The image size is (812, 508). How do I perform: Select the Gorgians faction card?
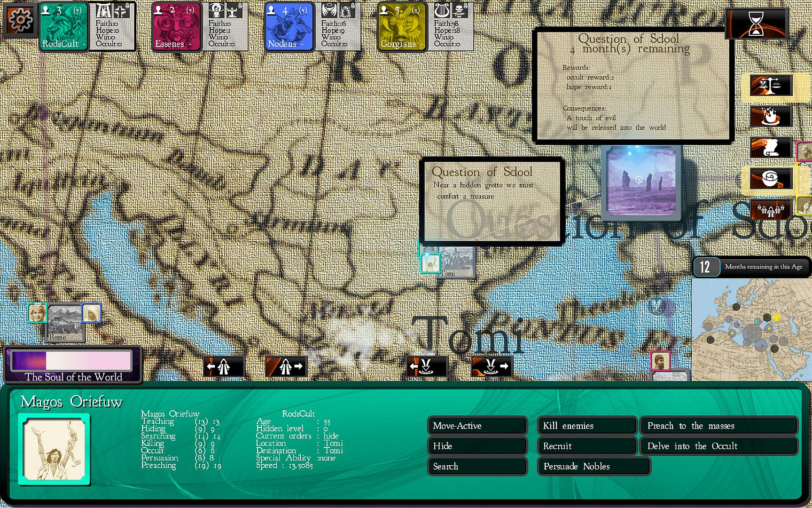point(402,26)
